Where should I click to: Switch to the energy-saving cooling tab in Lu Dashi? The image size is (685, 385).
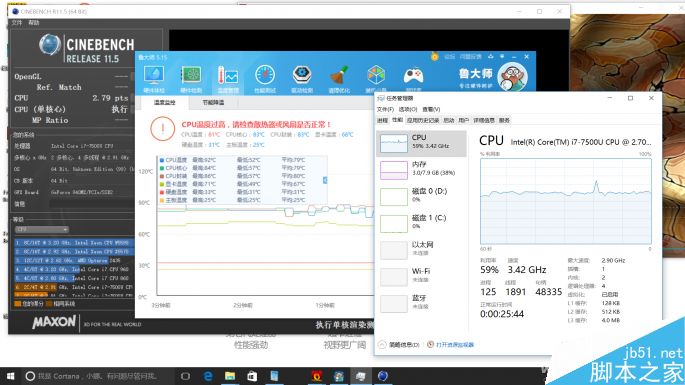[213, 102]
